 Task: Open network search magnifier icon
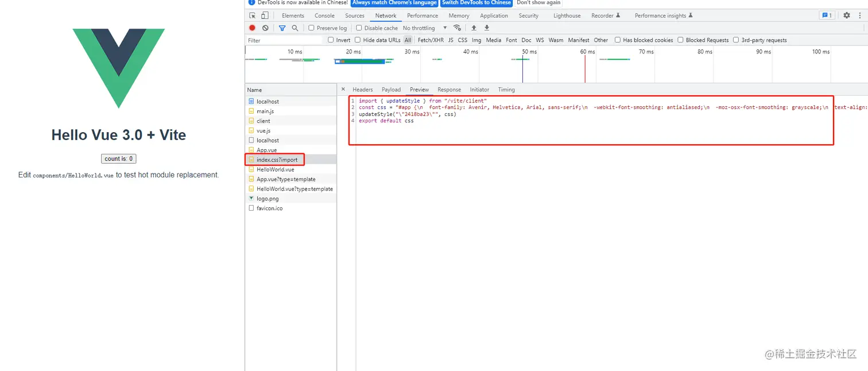tap(295, 28)
